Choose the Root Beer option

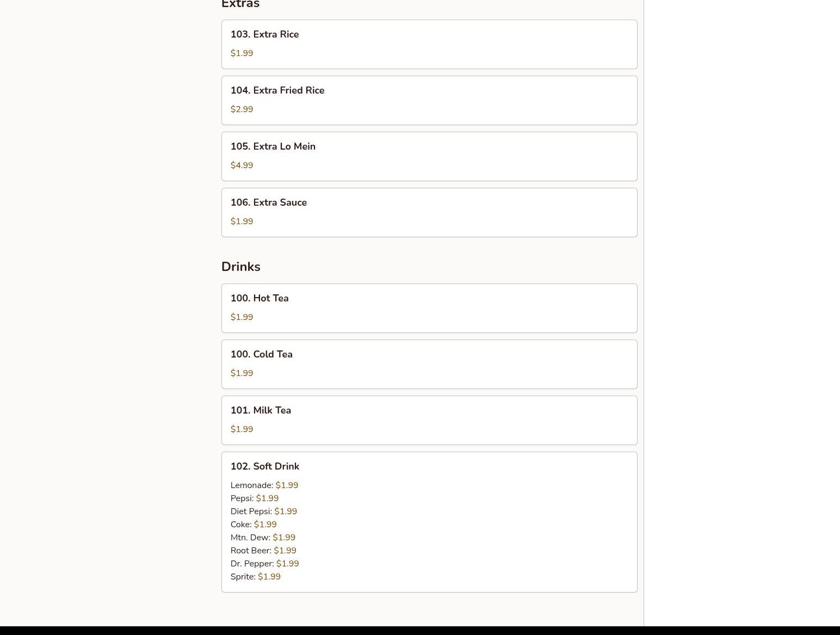click(x=263, y=551)
